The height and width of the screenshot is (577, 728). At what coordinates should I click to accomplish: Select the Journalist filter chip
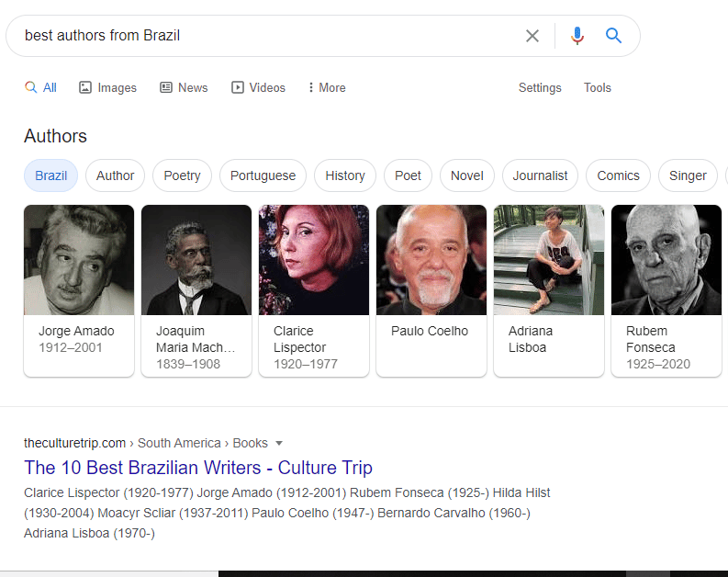tap(540, 175)
